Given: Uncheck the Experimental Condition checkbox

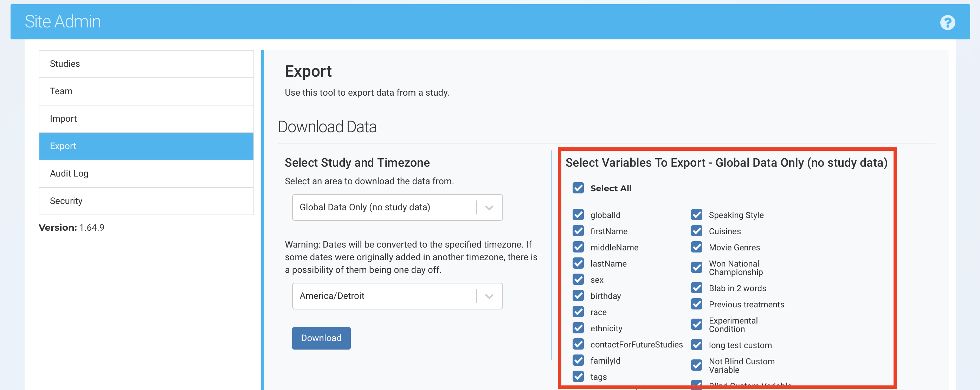Looking at the screenshot, I should pos(696,325).
